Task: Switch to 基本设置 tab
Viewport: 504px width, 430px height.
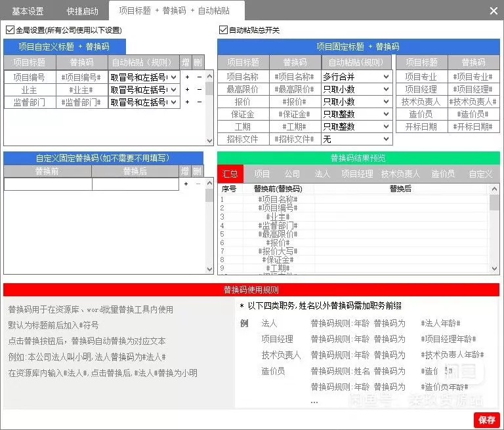Action: point(28,11)
